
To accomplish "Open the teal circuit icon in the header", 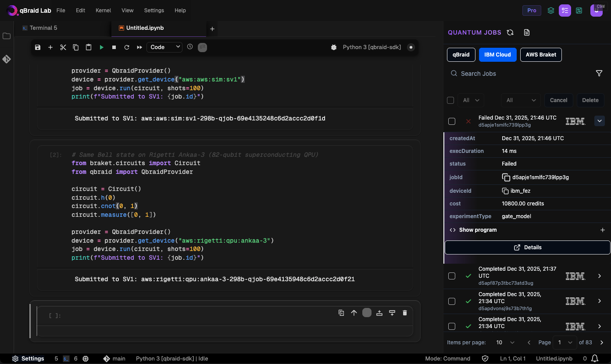I will [579, 11].
